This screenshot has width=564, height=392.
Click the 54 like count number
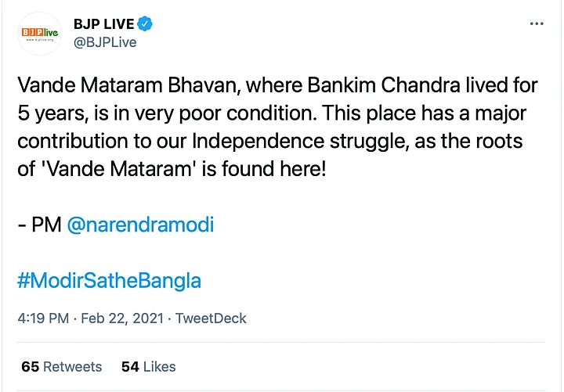point(130,366)
